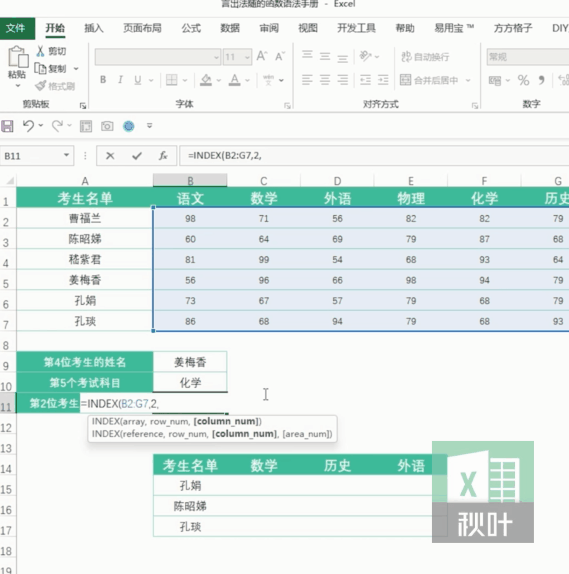Click the select-all corner triangle
Screen dimensions: 569x574
[x=9, y=180]
